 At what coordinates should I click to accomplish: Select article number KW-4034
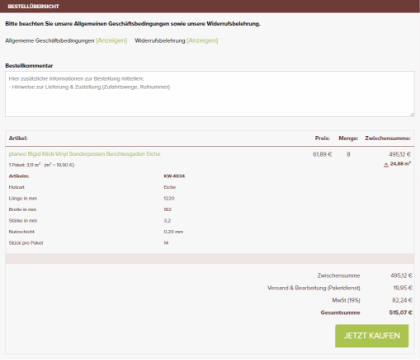coord(174,176)
